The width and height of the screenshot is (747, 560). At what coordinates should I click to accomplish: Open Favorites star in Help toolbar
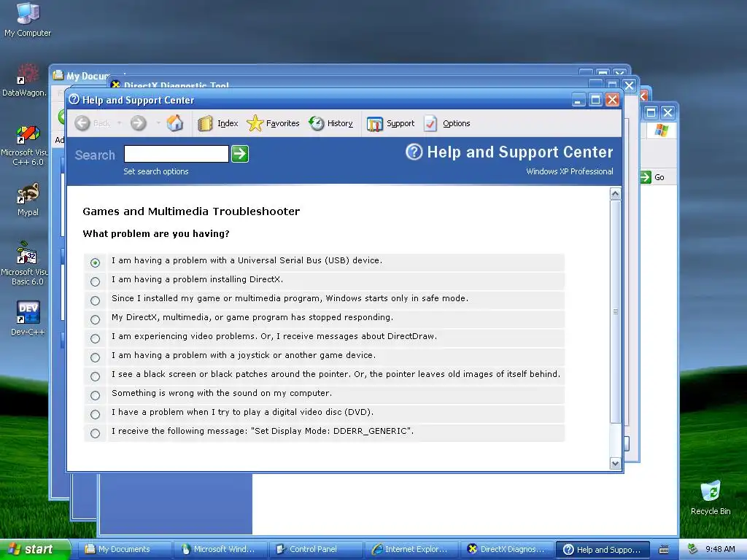click(274, 123)
